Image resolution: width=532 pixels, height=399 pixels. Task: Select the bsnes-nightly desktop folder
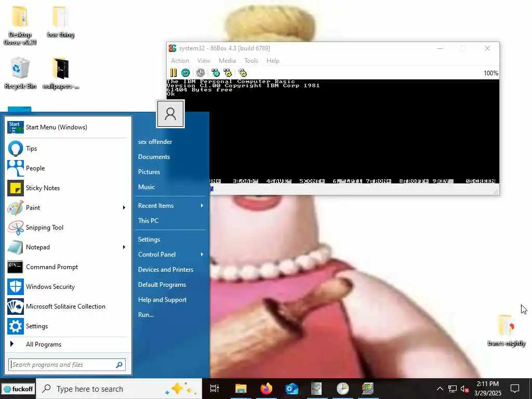pos(506,330)
